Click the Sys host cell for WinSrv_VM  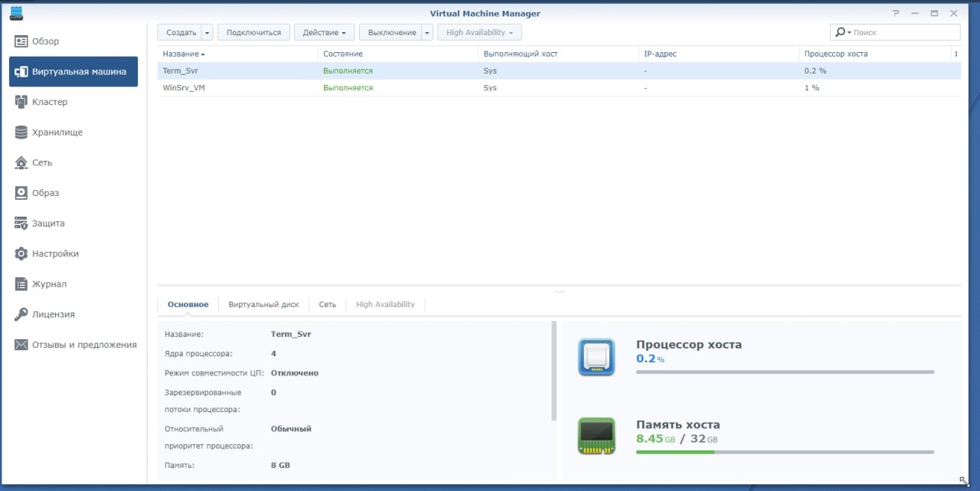click(x=490, y=88)
